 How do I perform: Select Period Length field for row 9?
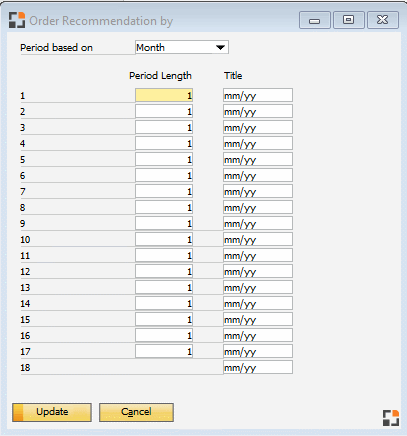(x=164, y=223)
